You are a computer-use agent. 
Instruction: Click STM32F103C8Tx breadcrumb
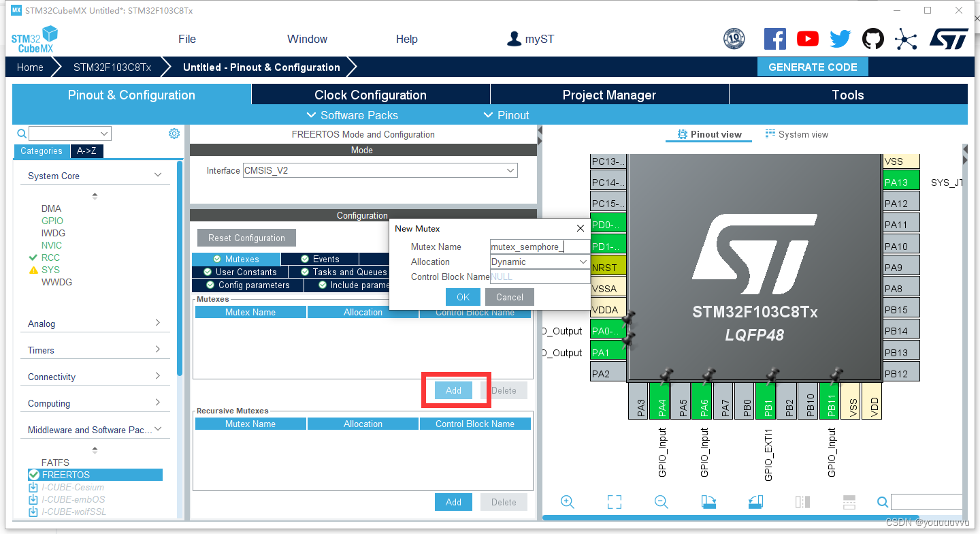tap(112, 67)
